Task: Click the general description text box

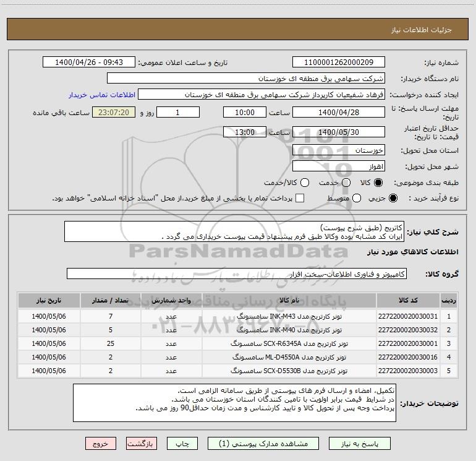Action: (234, 231)
